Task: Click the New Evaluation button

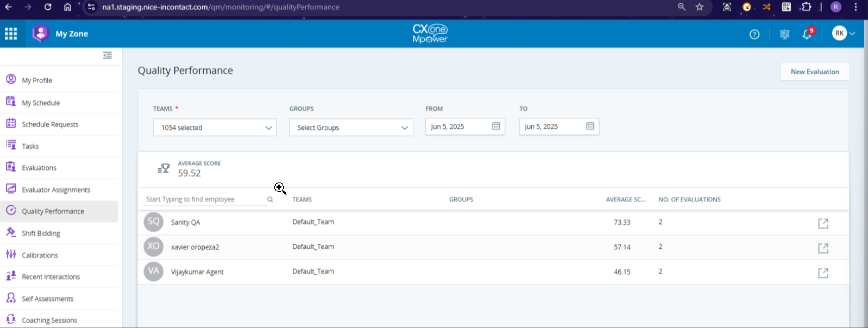Action: tap(814, 72)
